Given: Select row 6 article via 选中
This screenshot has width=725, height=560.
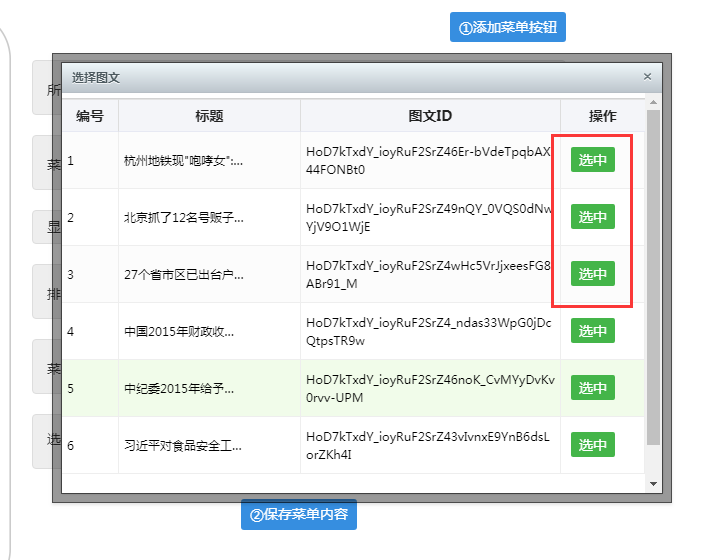Looking at the screenshot, I should (592, 445).
